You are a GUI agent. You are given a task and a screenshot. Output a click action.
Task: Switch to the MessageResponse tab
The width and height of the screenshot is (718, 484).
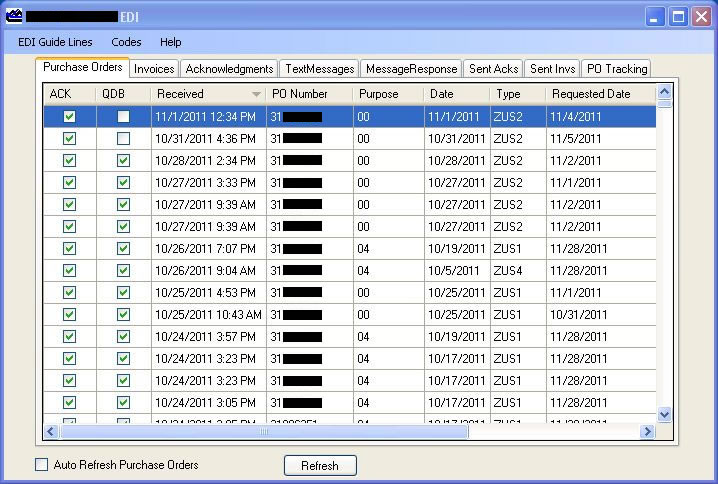(411, 69)
